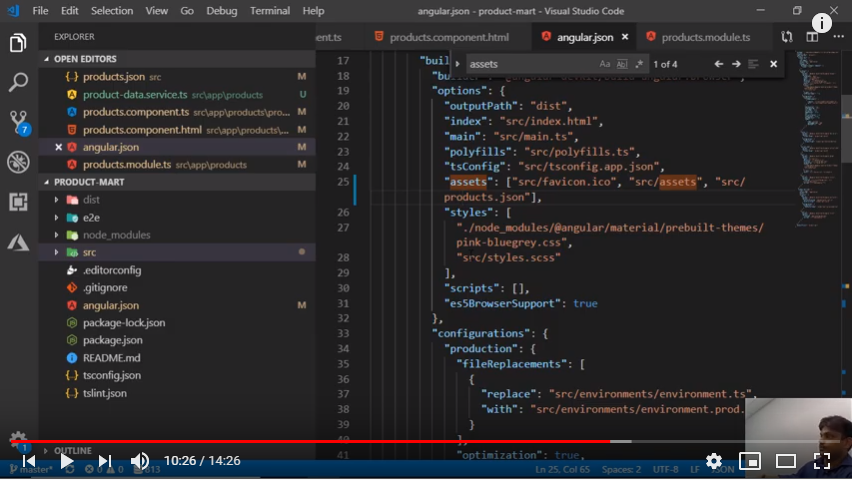The image size is (852, 480).
Task: Close the angular.json editor tab
Action: point(625,37)
